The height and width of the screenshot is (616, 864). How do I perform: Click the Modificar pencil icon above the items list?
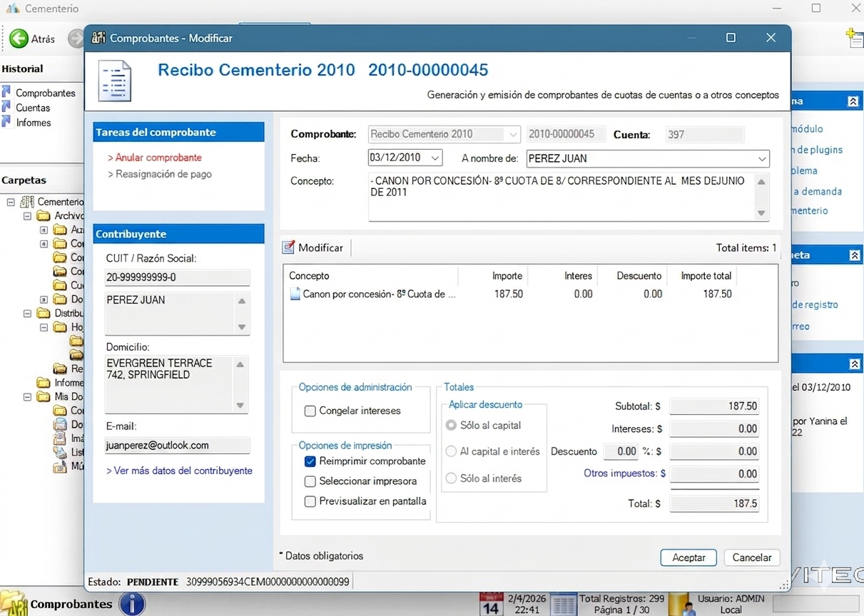(288, 247)
